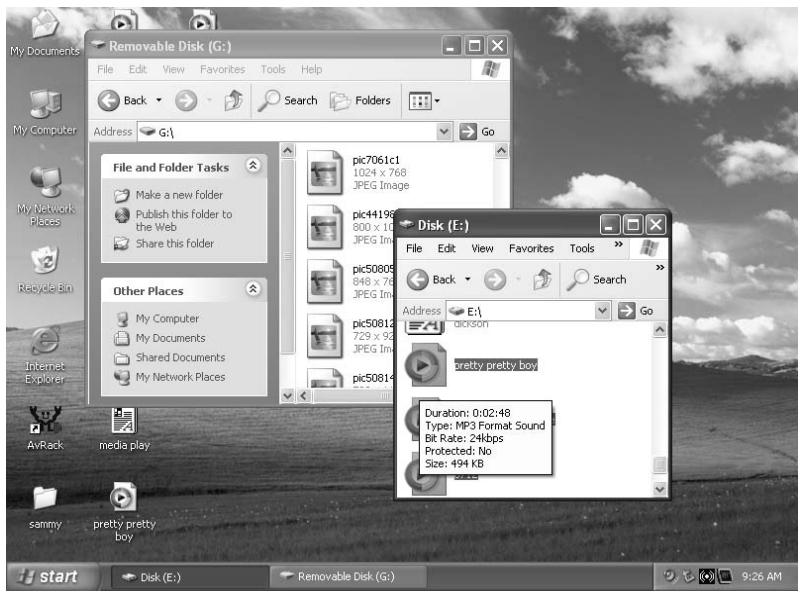This screenshot has width=803, height=593.
Task: Open My Network Places desktop icon
Action: point(45,196)
